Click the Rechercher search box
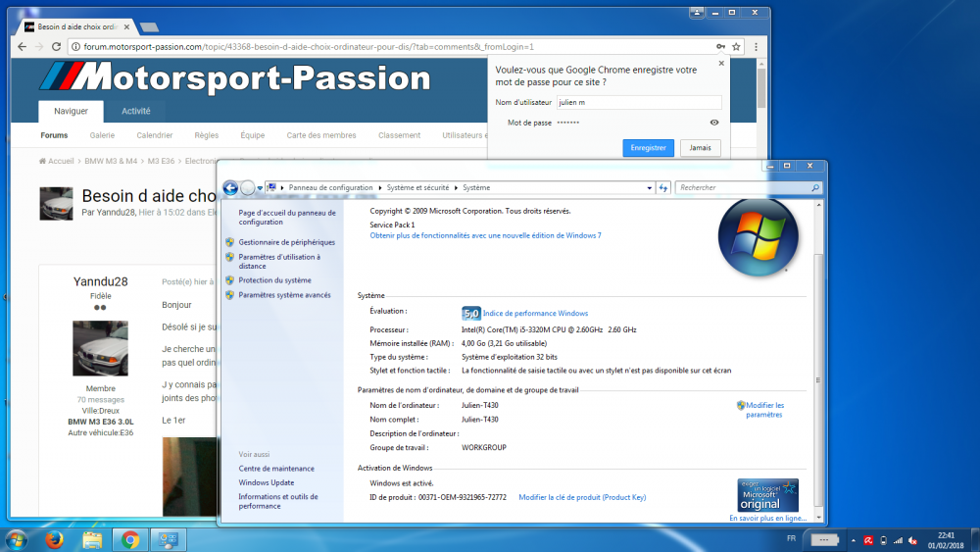 (x=744, y=187)
